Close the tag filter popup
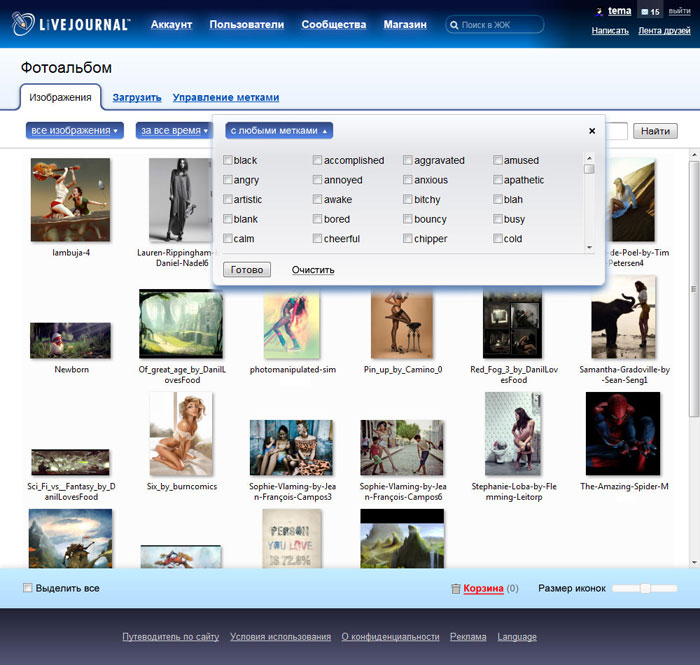The image size is (700, 665). pos(592,131)
